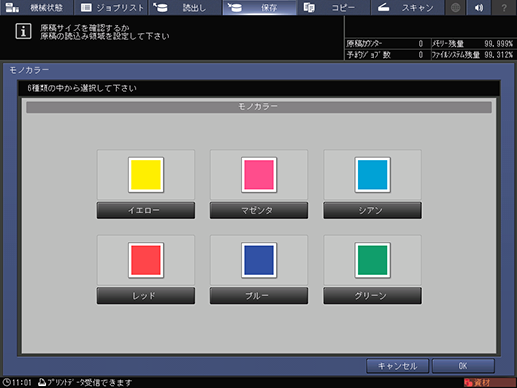Viewport: 517px width, 388px height.
Task: Open the スキャン scan tab
Action: [x=407, y=7]
